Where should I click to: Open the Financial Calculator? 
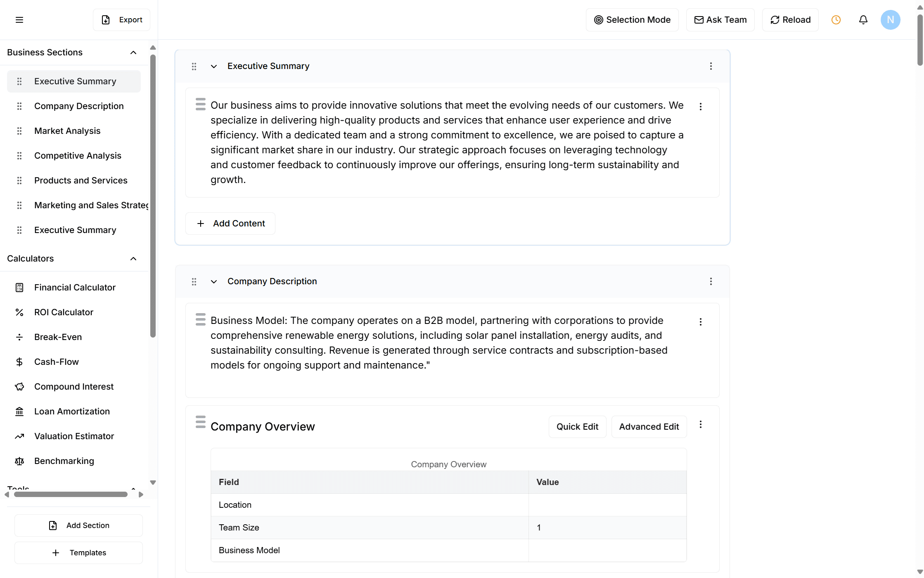[x=19, y=287]
